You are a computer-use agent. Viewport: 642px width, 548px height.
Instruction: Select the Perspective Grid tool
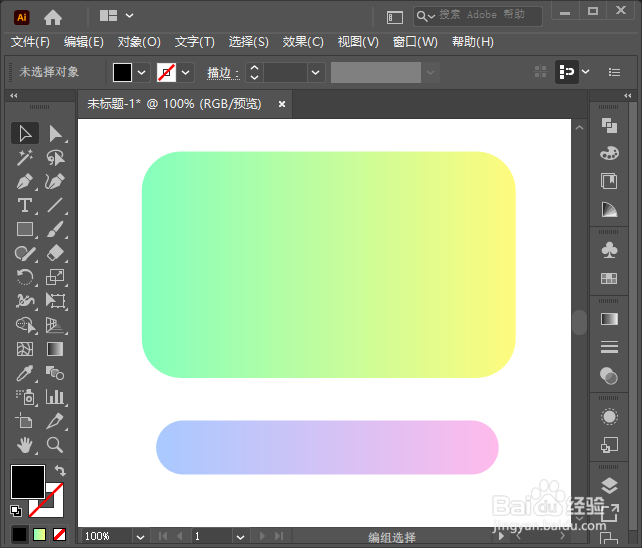(55, 325)
